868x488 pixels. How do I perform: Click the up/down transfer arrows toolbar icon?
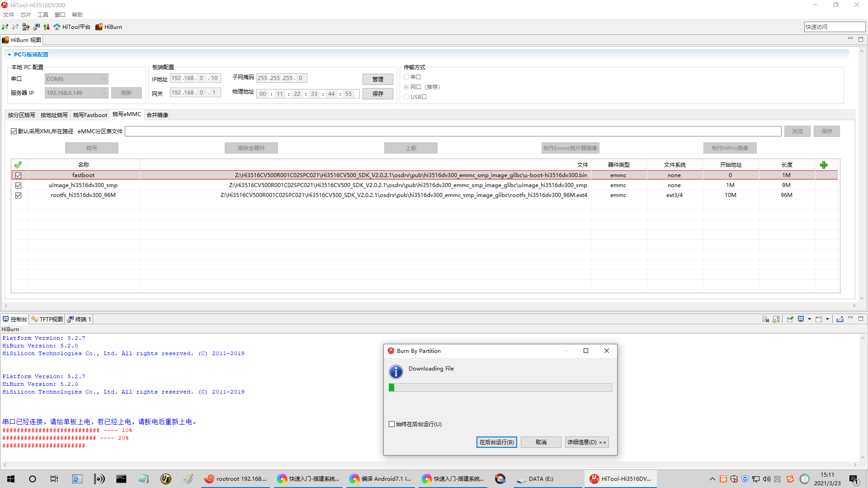click(46, 27)
